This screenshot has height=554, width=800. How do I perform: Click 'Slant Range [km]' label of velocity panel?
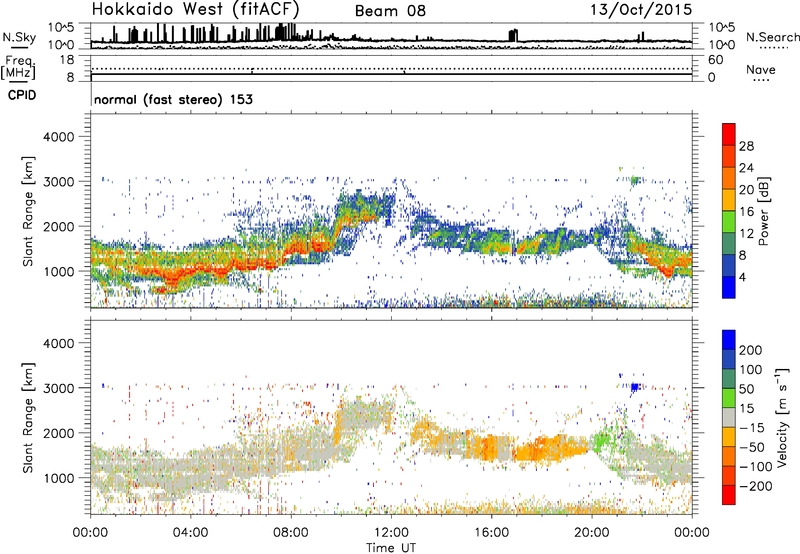tap(28, 418)
